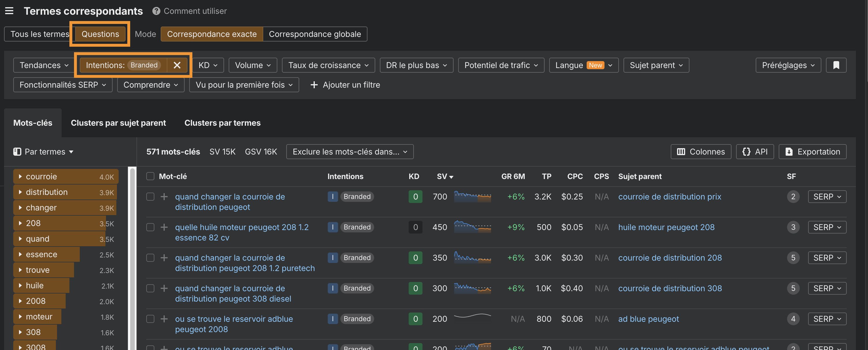The image size is (868, 350).
Task: Open the API button
Action: (x=755, y=152)
